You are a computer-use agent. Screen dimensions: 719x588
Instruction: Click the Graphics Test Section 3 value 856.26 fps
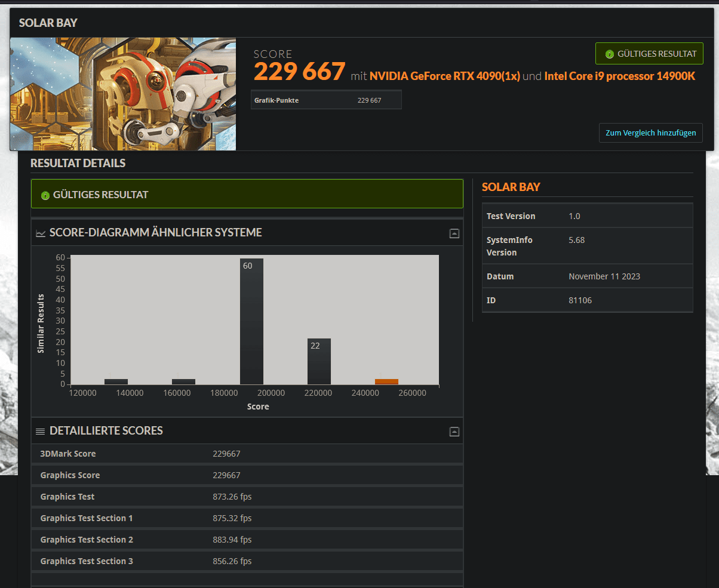(232, 561)
